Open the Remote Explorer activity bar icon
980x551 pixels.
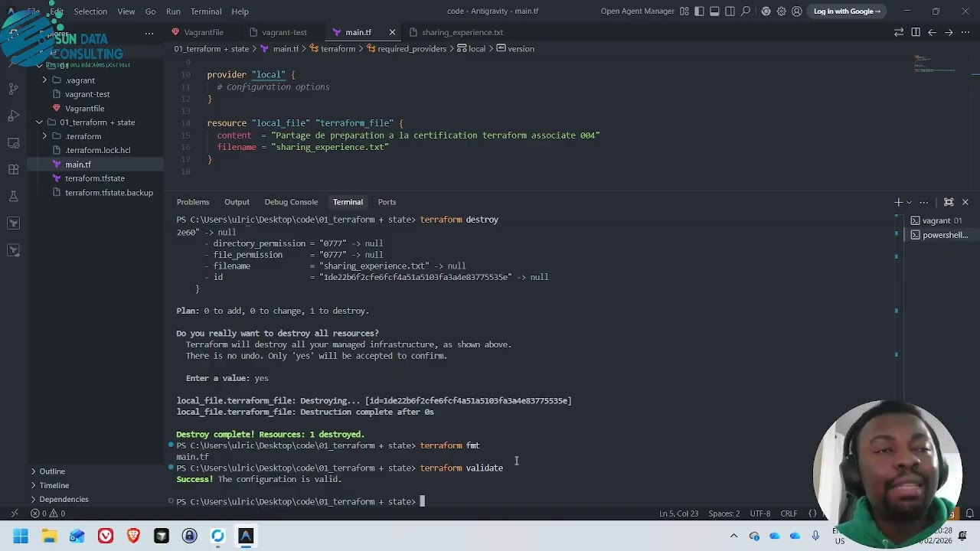[x=13, y=142]
